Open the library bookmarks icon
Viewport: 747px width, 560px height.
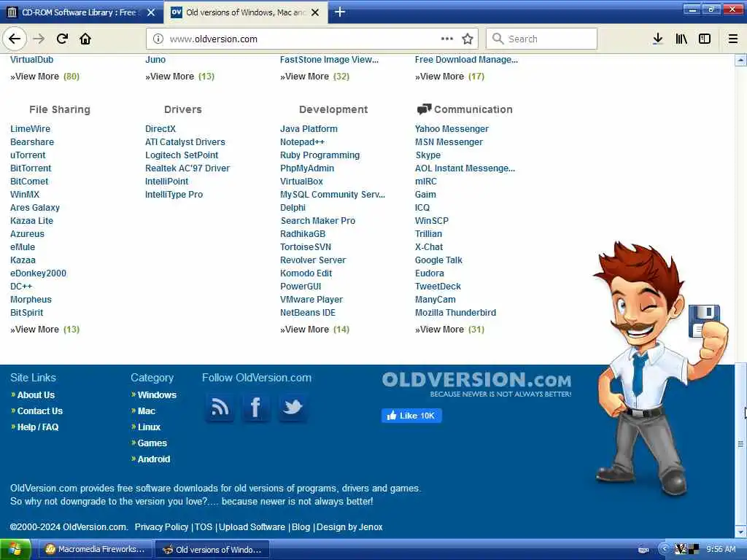(x=681, y=39)
